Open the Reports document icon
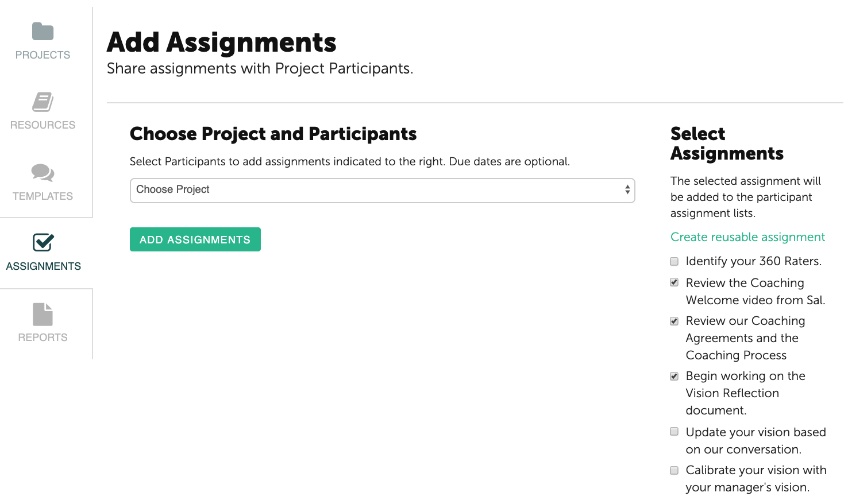The height and width of the screenshot is (504, 848). 43,314
